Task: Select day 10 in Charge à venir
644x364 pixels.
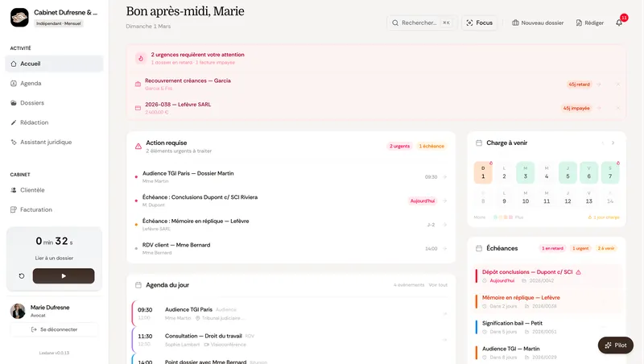Action: pyautogui.click(x=526, y=197)
